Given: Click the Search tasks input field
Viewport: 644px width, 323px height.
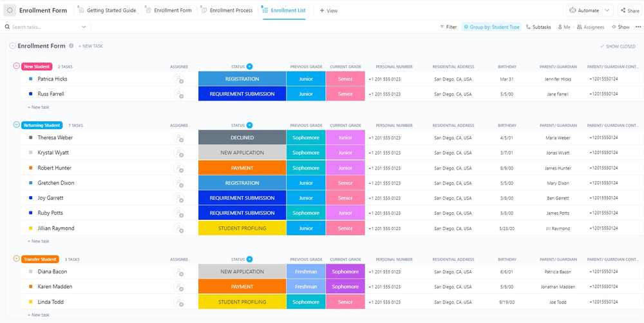Looking at the screenshot, I should (x=45, y=27).
